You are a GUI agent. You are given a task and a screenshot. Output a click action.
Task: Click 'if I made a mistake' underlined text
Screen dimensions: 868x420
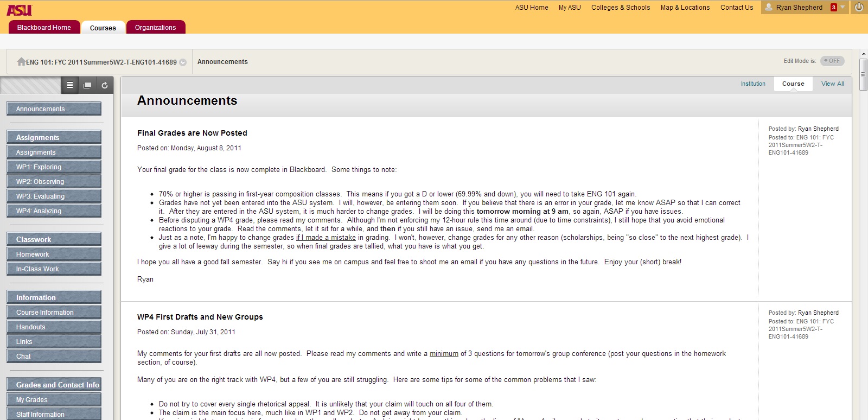pos(325,238)
